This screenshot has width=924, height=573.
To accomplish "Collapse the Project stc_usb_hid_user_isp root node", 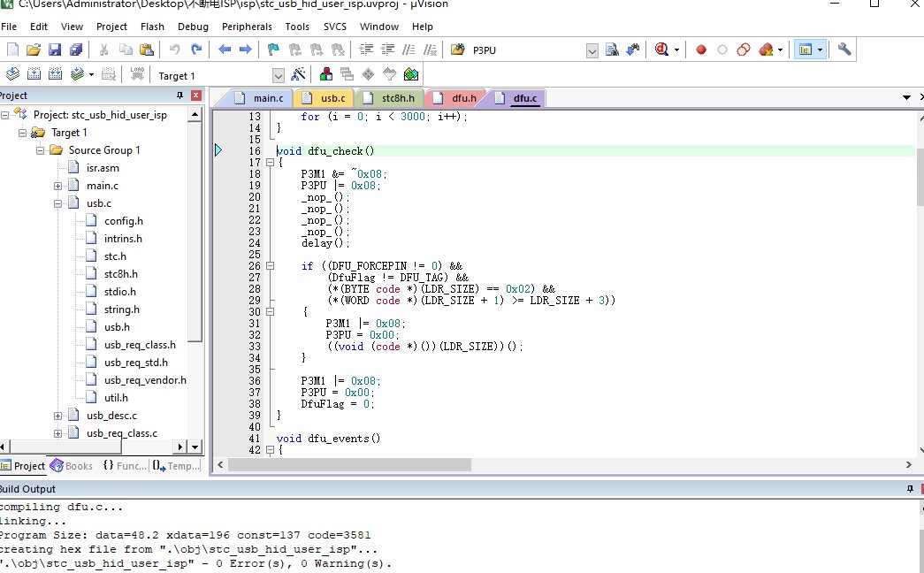I will click(x=4, y=115).
